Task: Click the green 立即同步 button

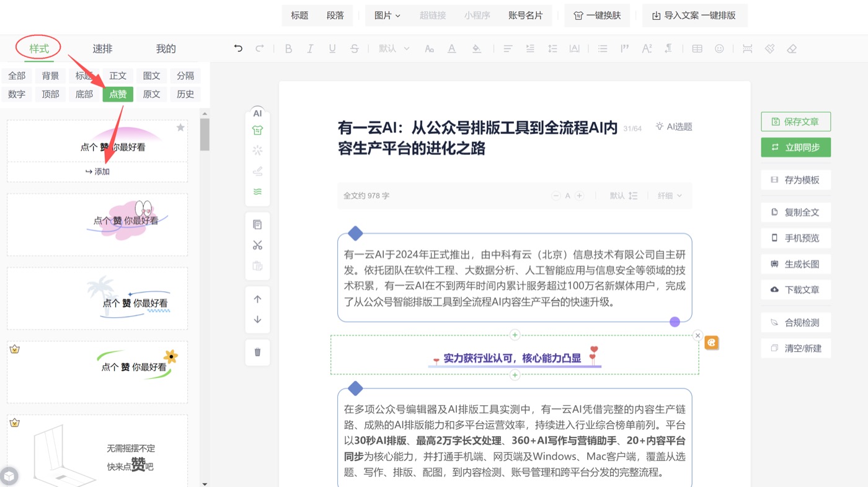Action: tap(795, 147)
